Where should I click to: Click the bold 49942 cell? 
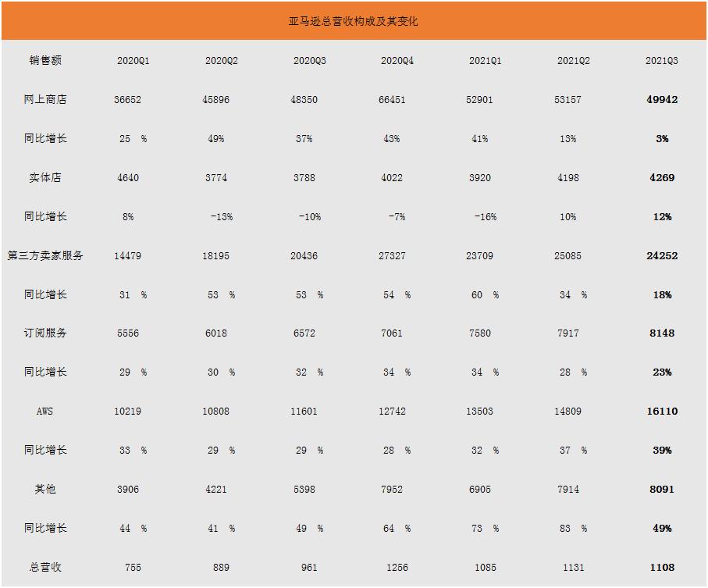(x=662, y=99)
